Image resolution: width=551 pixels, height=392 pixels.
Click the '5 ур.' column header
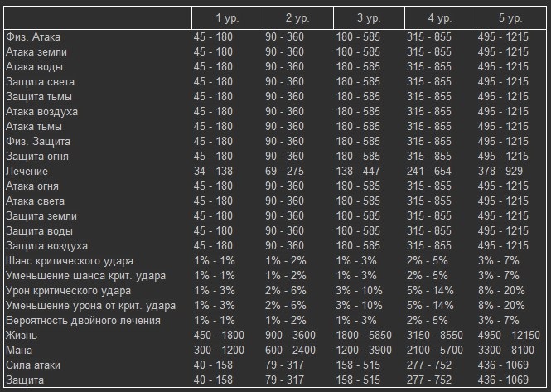[511, 17]
